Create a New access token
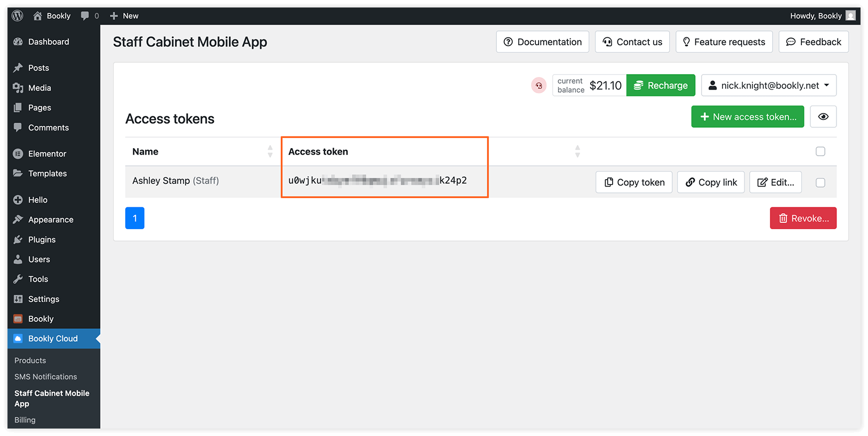 tap(748, 117)
